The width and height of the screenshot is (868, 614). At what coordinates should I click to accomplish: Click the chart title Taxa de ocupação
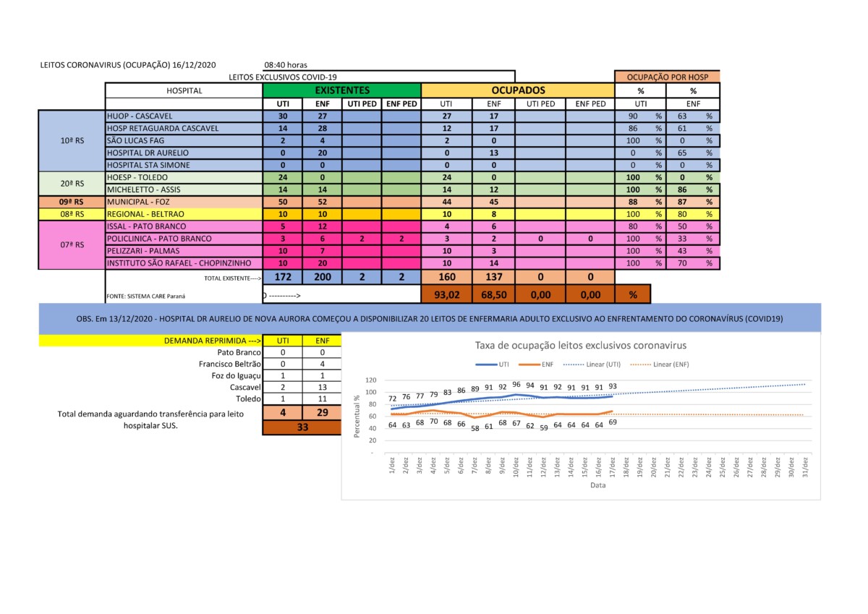[580, 346]
